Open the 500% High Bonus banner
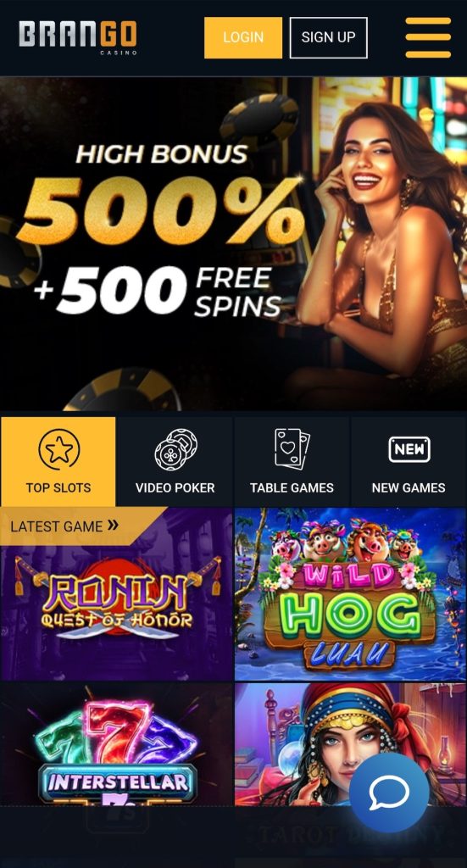 tap(234, 243)
